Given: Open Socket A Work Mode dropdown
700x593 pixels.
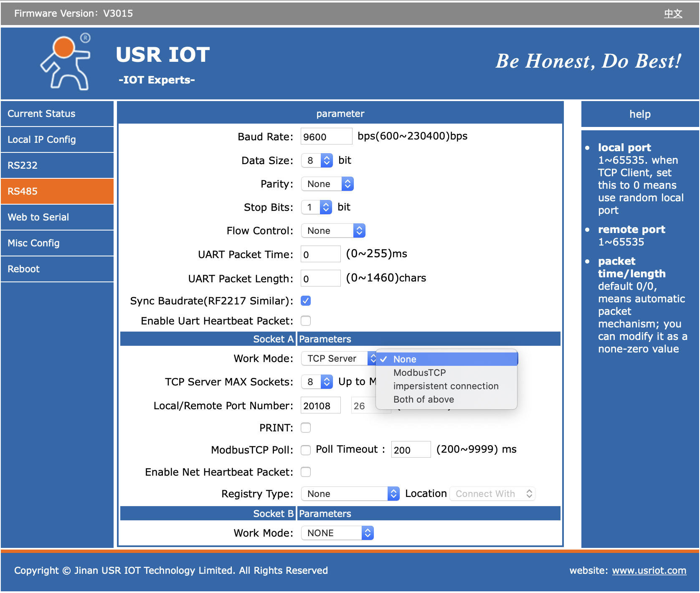Looking at the screenshot, I should (339, 358).
